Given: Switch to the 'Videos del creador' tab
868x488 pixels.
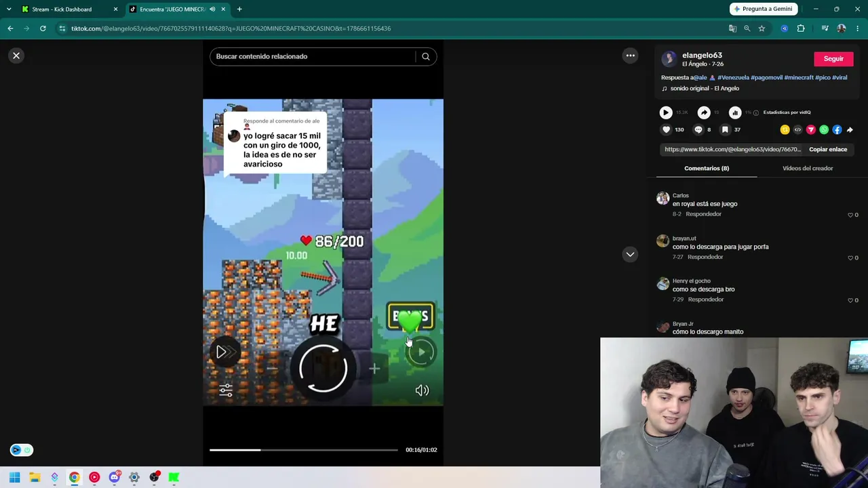Looking at the screenshot, I should point(808,168).
